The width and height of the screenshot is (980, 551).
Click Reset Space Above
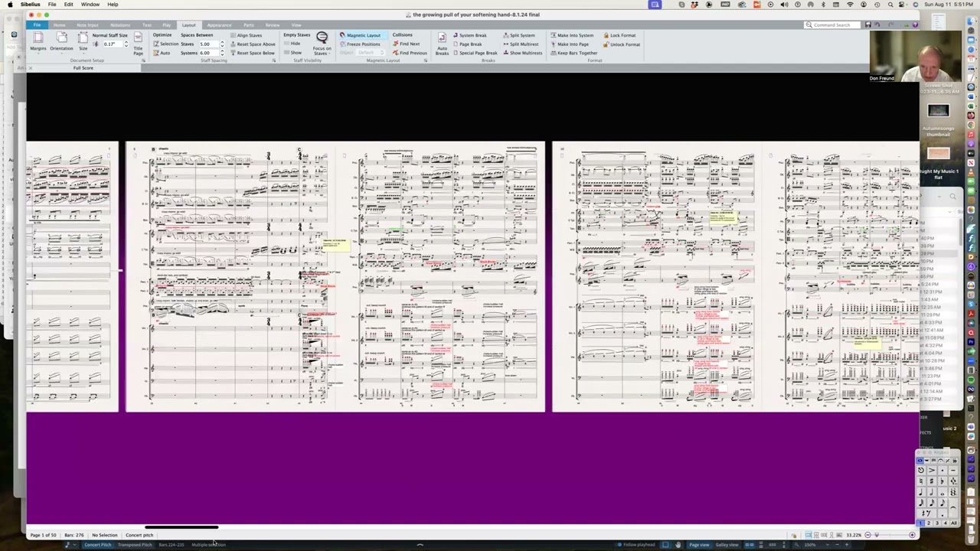[x=253, y=44]
